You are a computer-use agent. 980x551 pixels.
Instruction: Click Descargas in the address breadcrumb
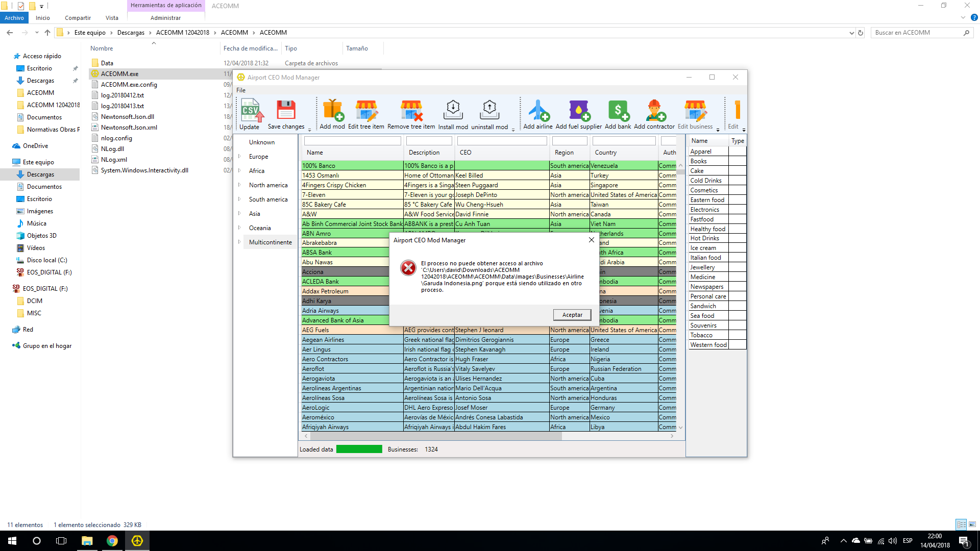pos(131,33)
